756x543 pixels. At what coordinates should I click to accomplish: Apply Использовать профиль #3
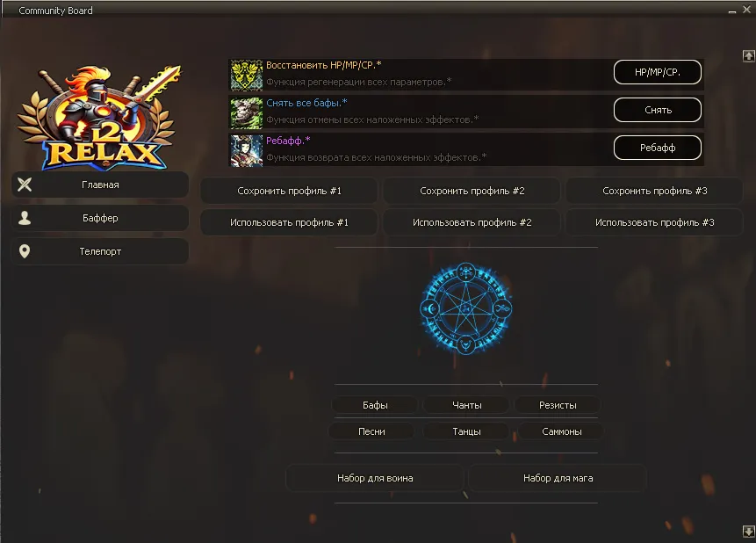[x=654, y=222]
